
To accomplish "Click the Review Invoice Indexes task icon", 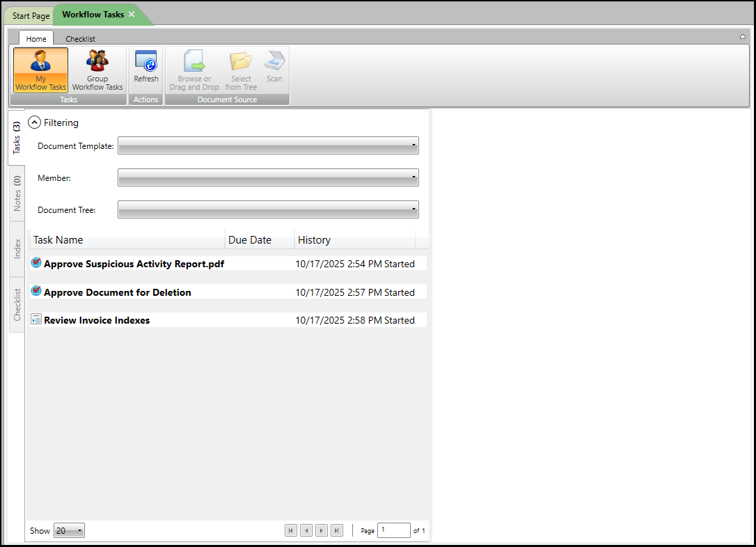I will click(36, 320).
